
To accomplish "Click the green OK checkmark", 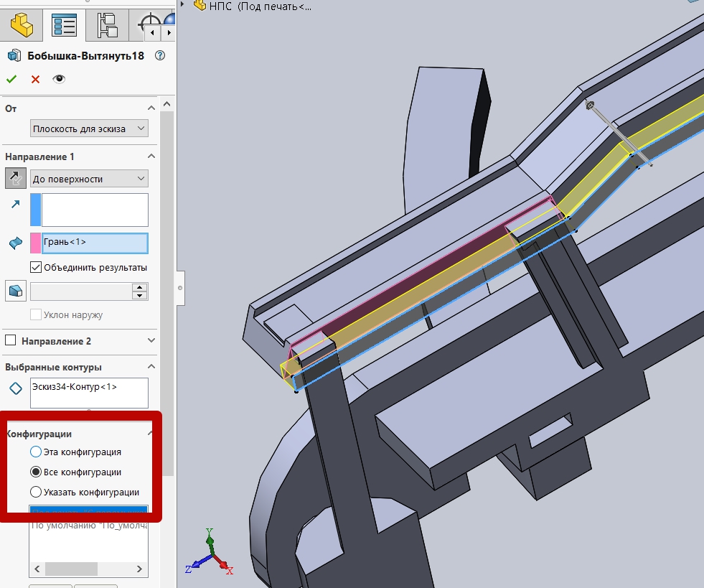I will [11, 79].
